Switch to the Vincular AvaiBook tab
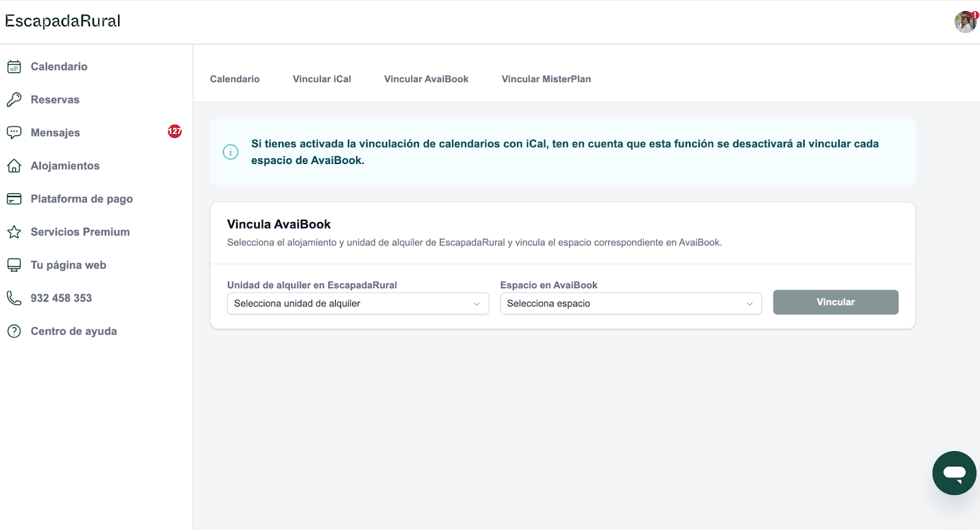The image size is (980, 530). tap(426, 79)
